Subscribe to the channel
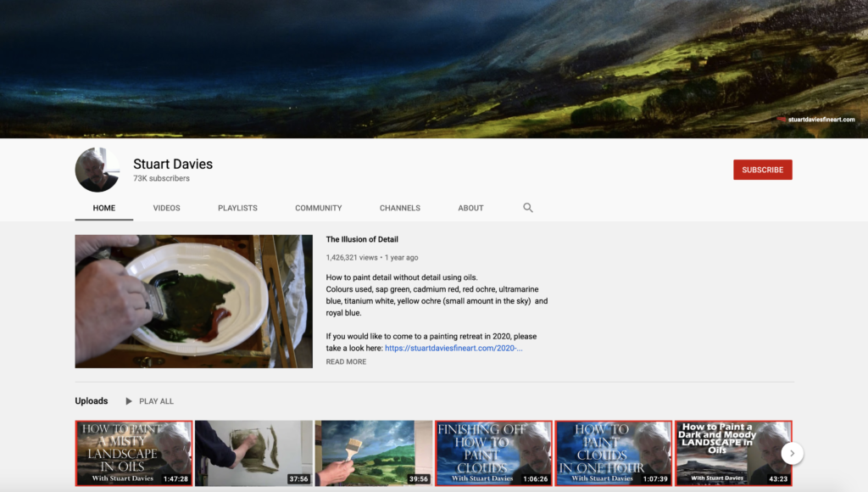868x492 pixels. pos(761,170)
